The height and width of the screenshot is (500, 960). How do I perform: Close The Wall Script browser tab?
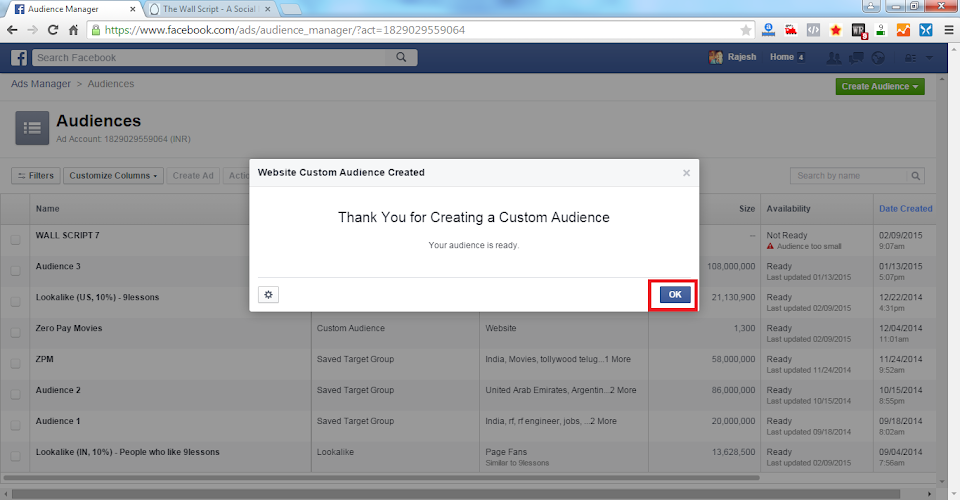click(268, 9)
